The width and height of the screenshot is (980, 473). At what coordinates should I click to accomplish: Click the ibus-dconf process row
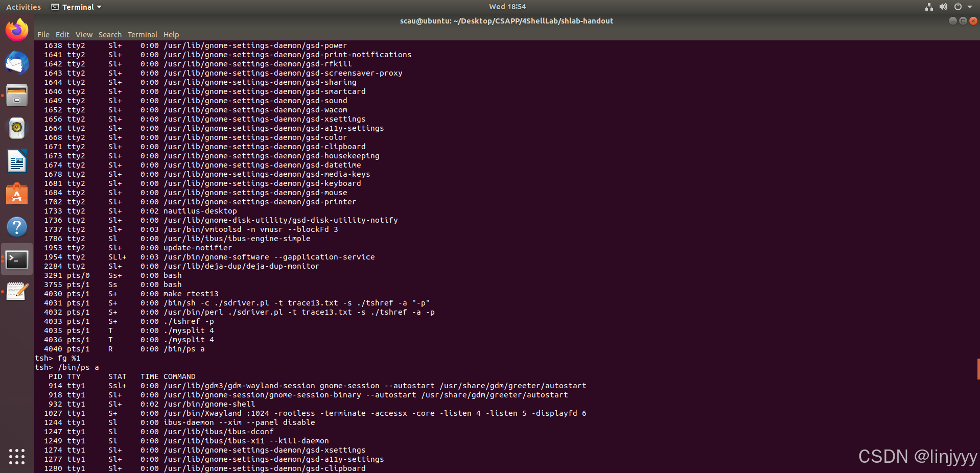click(159, 432)
